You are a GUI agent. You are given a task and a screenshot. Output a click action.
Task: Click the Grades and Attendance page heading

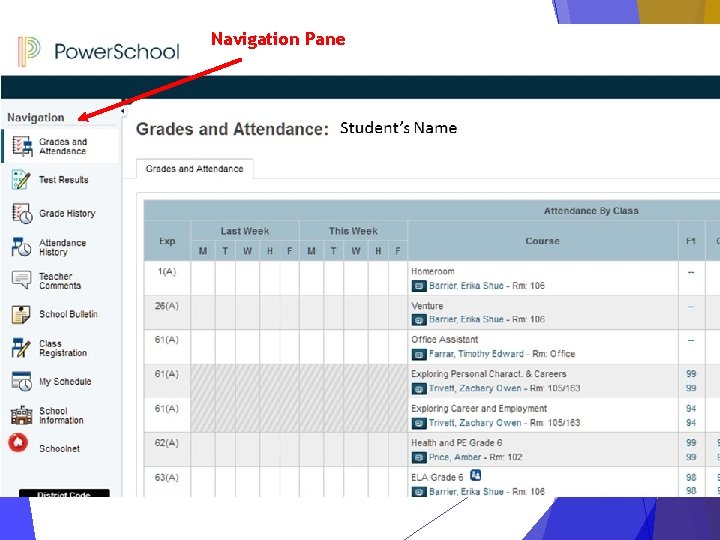[232, 129]
